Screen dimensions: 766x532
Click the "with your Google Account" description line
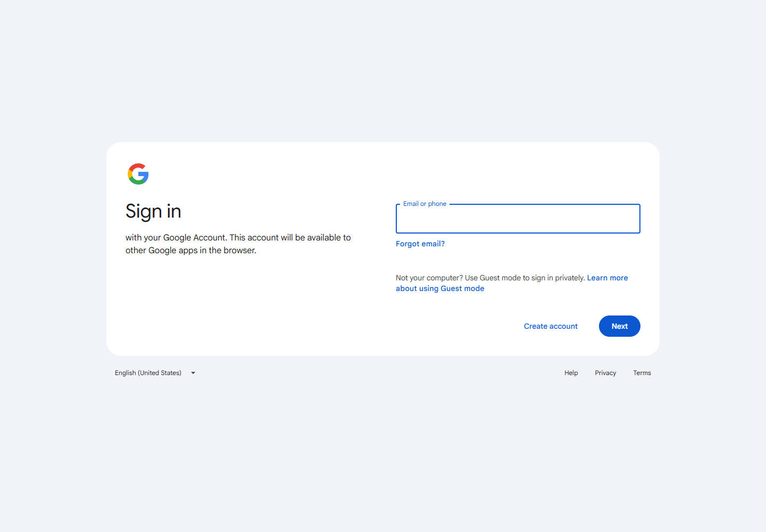coord(238,237)
